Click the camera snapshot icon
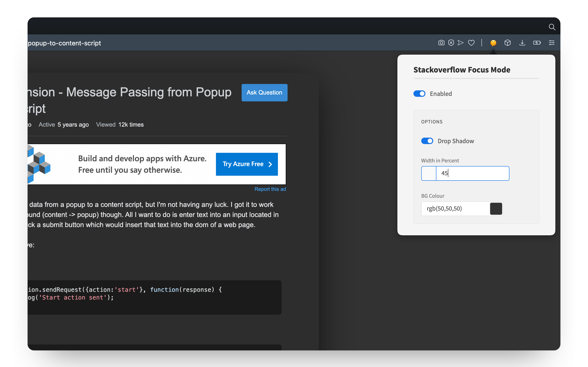Screen dimensions: 588x367 [x=441, y=43]
